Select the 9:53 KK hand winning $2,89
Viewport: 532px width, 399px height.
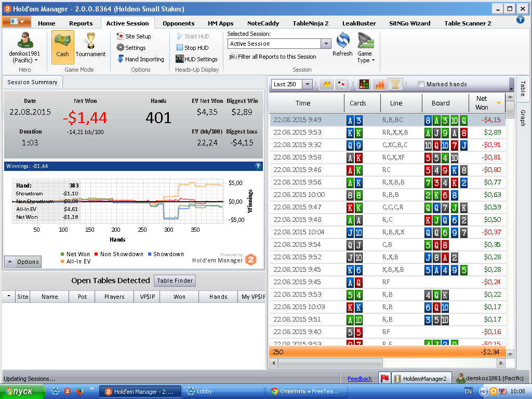[x=388, y=132]
